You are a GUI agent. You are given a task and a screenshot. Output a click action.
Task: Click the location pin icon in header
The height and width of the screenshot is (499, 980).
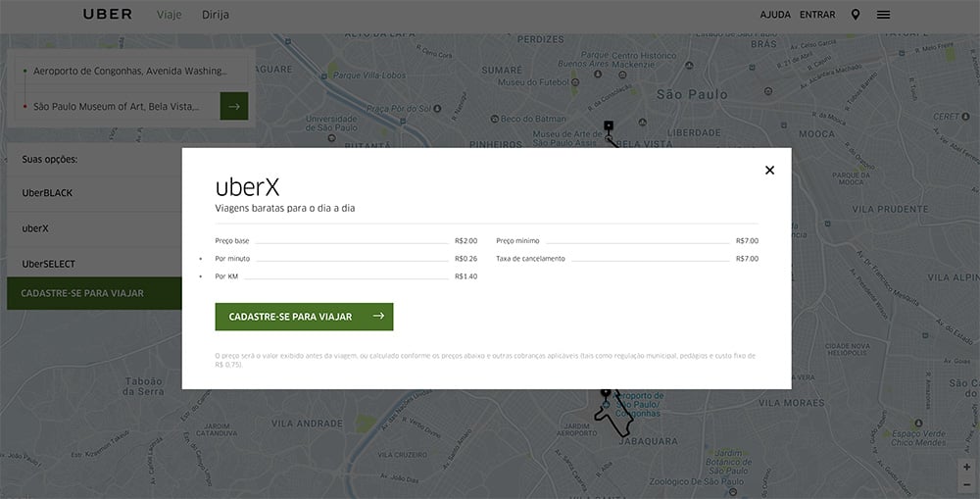tap(855, 15)
